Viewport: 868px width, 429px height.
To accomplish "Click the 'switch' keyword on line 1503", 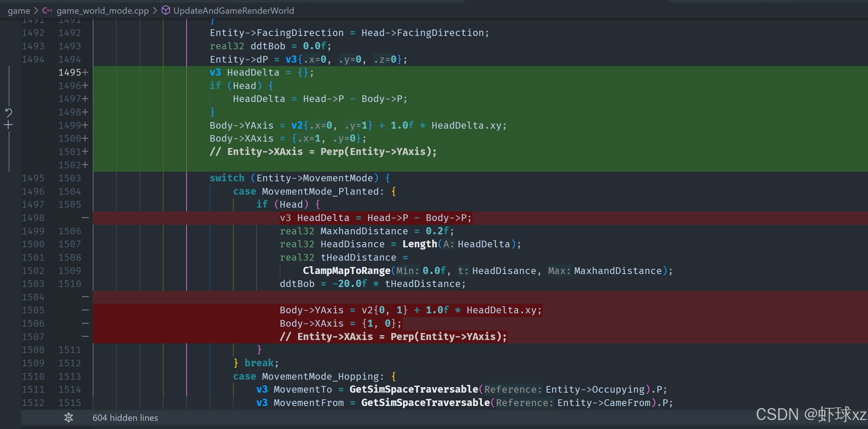I will point(227,178).
